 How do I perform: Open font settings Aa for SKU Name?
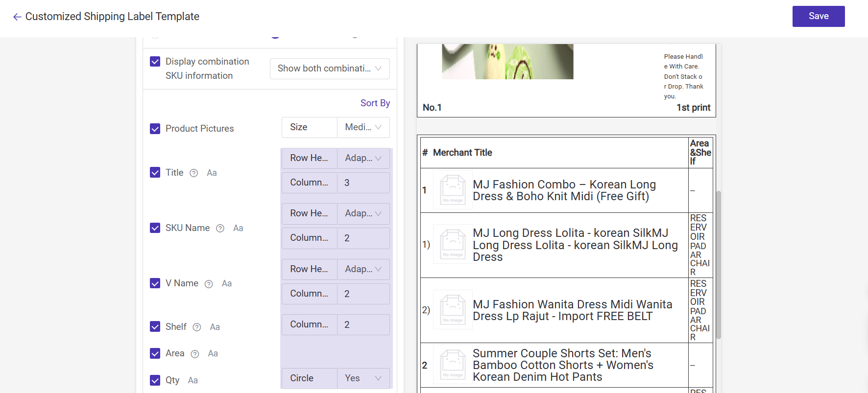(238, 228)
